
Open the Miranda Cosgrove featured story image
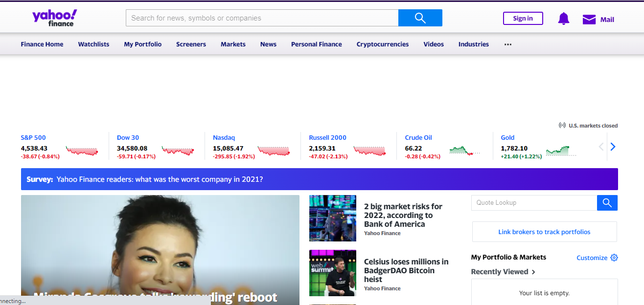click(x=160, y=250)
